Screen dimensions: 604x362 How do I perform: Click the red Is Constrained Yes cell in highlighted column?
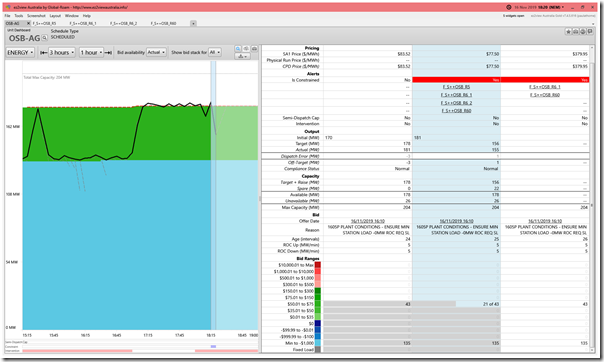(x=456, y=80)
